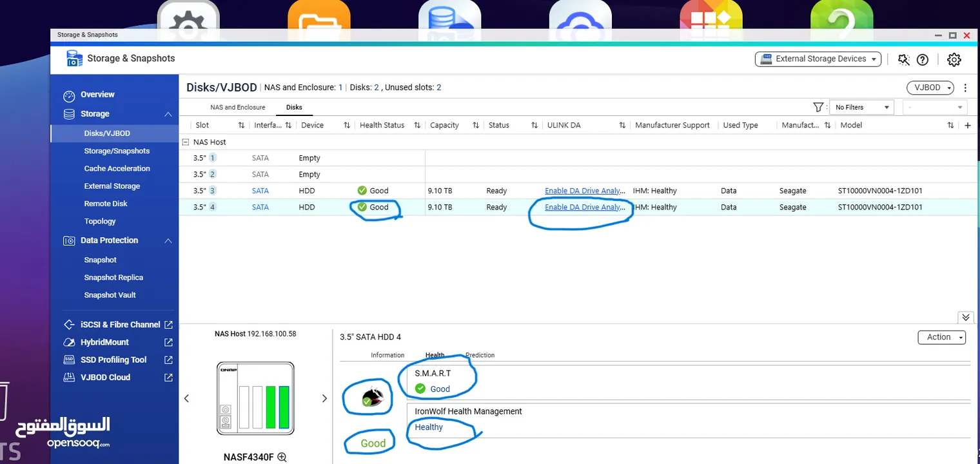Open the Action dropdown button
This screenshot has height=464, width=980.
click(x=941, y=337)
